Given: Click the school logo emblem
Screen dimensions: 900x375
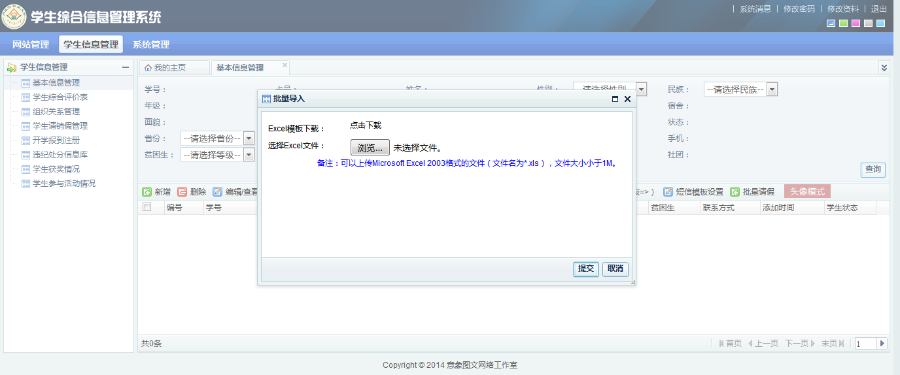Looking at the screenshot, I should coord(14,16).
